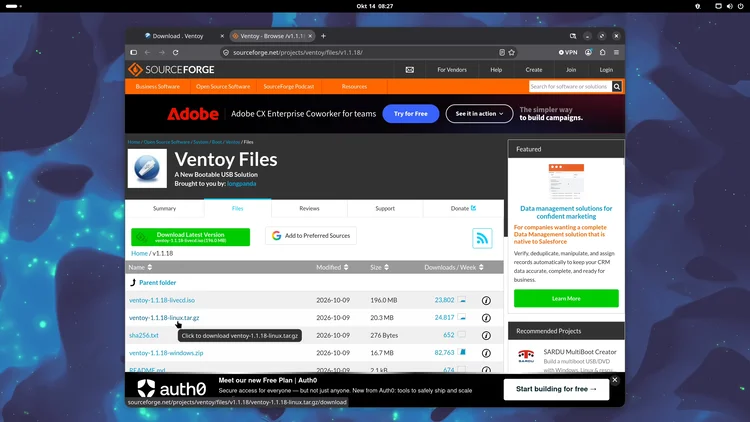Open Resources menu

[354, 87]
